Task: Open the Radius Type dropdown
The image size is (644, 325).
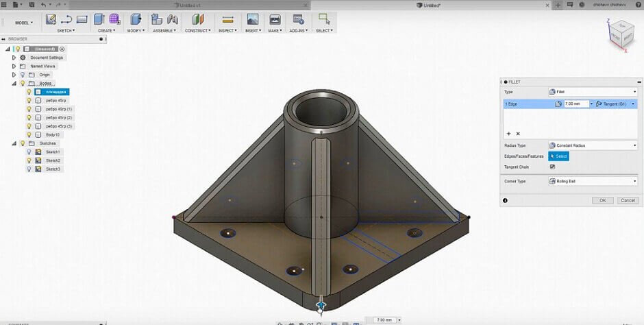Action: tap(593, 145)
